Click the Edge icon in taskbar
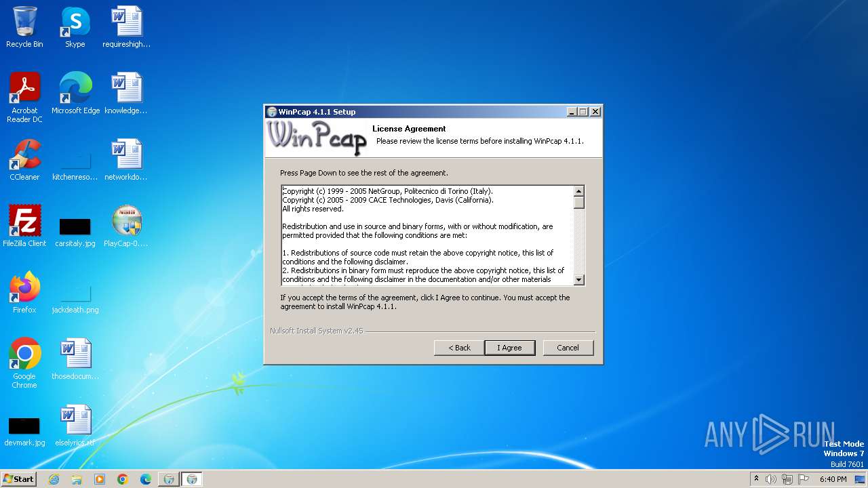The width and height of the screenshot is (868, 488). (x=146, y=479)
